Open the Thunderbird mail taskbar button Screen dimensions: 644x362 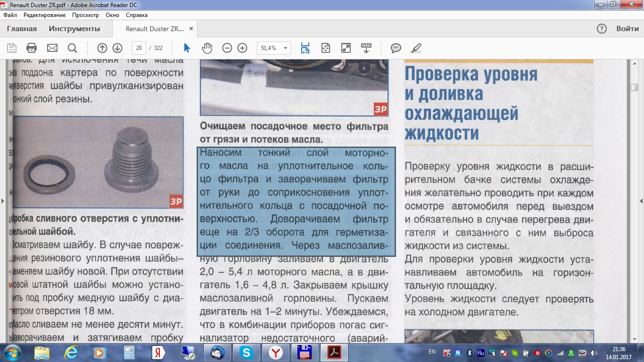pyautogui.click(x=217, y=352)
